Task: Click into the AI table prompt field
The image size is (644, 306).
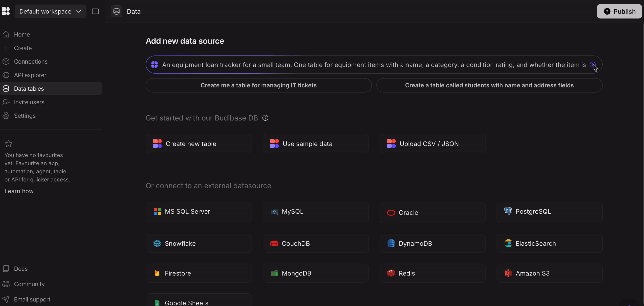Action: pyautogui.click(x=374, y=65)
